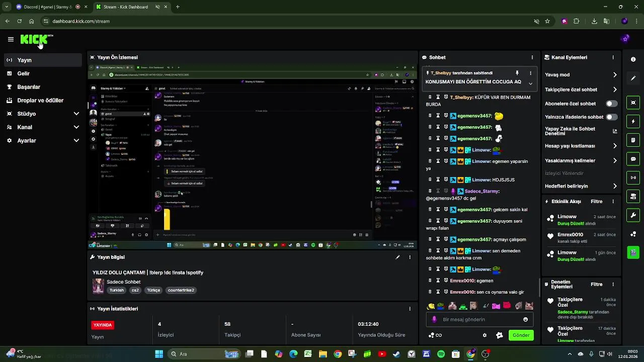The image size is (644, 362).
Task: Open chat settings gear icon
Action: tap(485, 335)
